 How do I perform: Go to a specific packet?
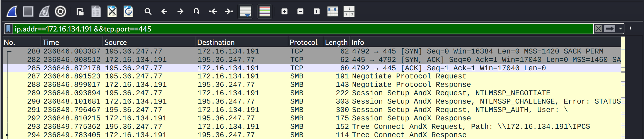pos(196,12)
